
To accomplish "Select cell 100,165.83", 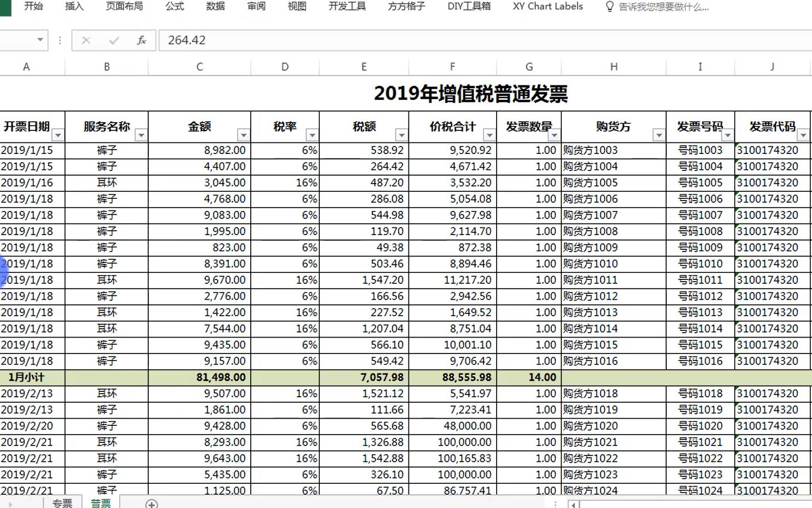I will click(452, 458).
